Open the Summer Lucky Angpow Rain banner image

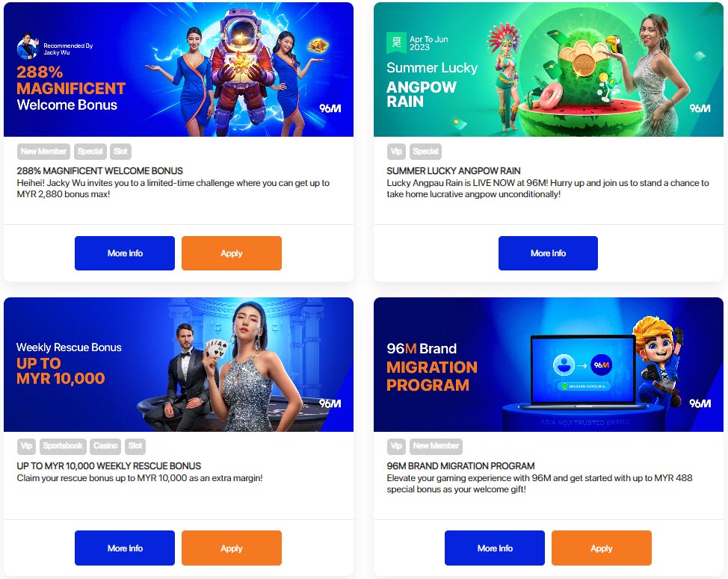549,69
